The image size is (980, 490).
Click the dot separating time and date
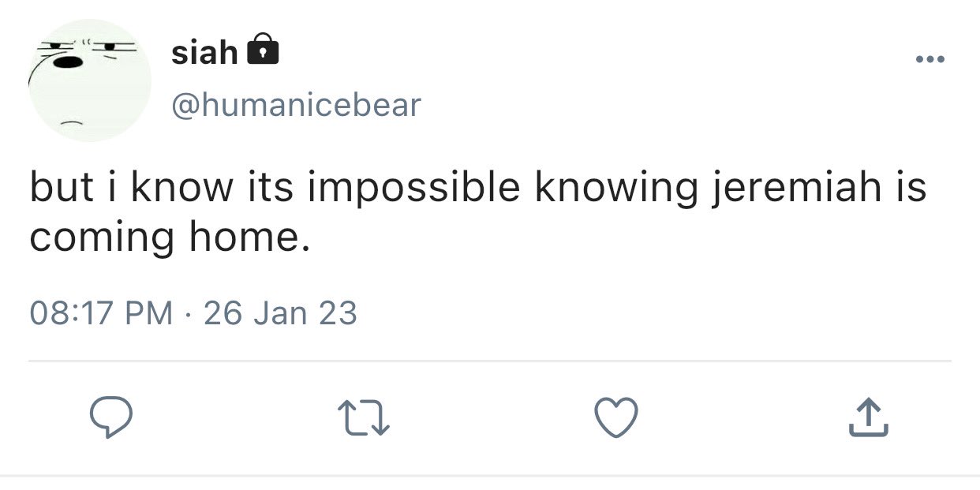(x=189, y=314)
